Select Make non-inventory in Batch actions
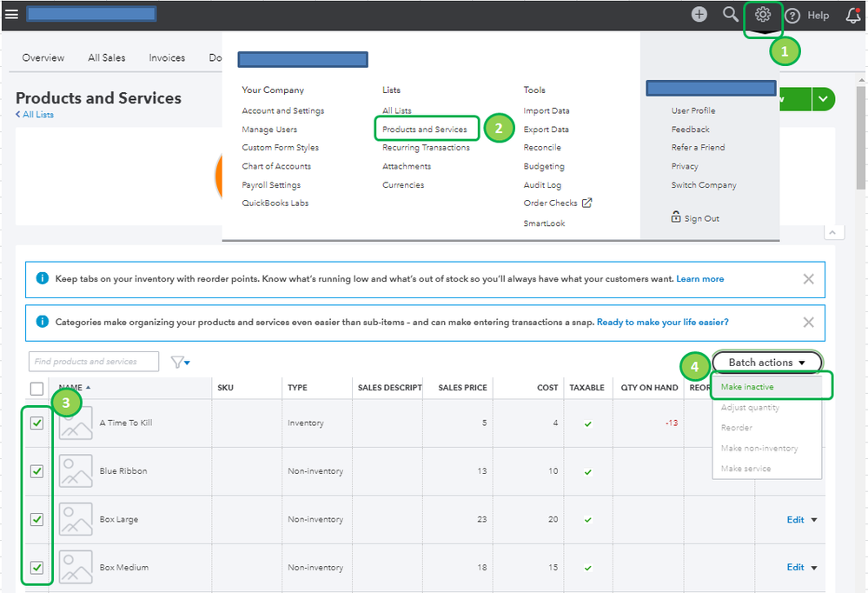868x593 pixels. [759, 449]
